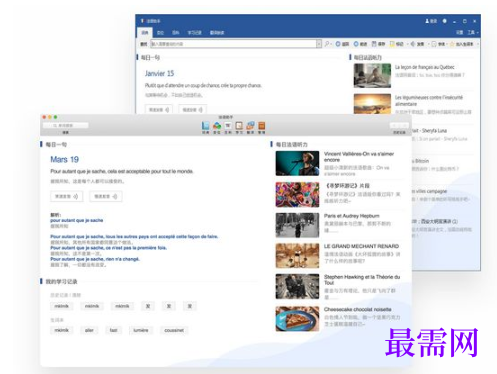497x374 pixels.
Task: Open 'Les légumineuses contre l'insécurité alimentaire' title
Action: [429, 100]
